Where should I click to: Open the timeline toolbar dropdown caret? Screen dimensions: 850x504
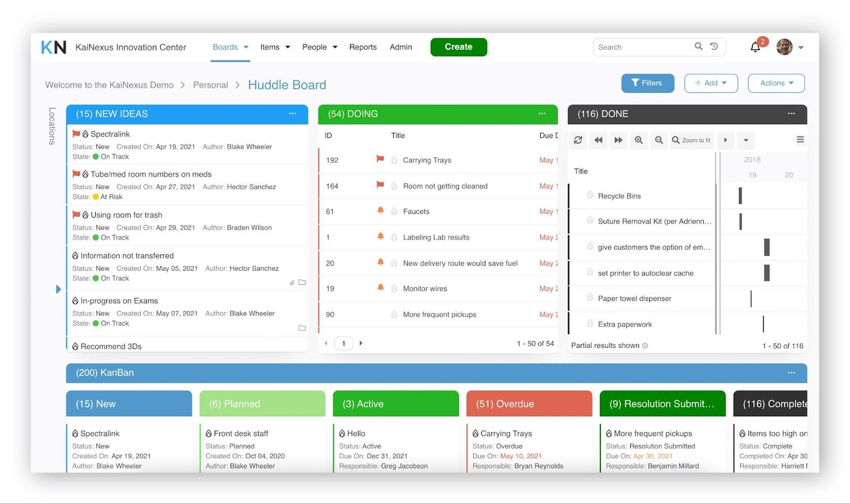(x=746, y=140)
